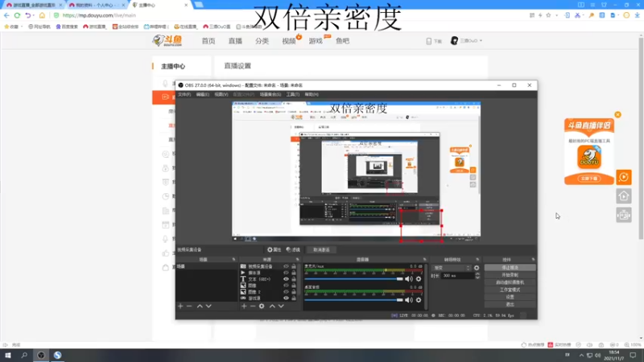
Task: Move the selected source down
Action: (281, 306)
